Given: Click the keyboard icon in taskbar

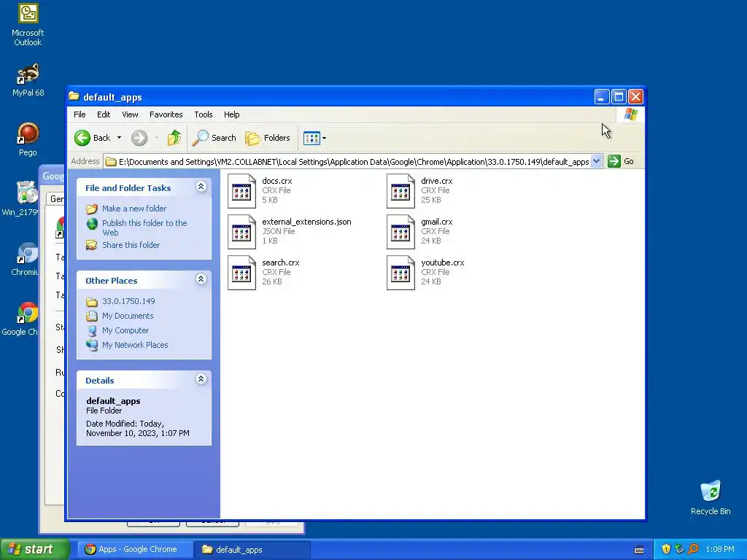Looking at the screenshot, I should pos(639,550).
